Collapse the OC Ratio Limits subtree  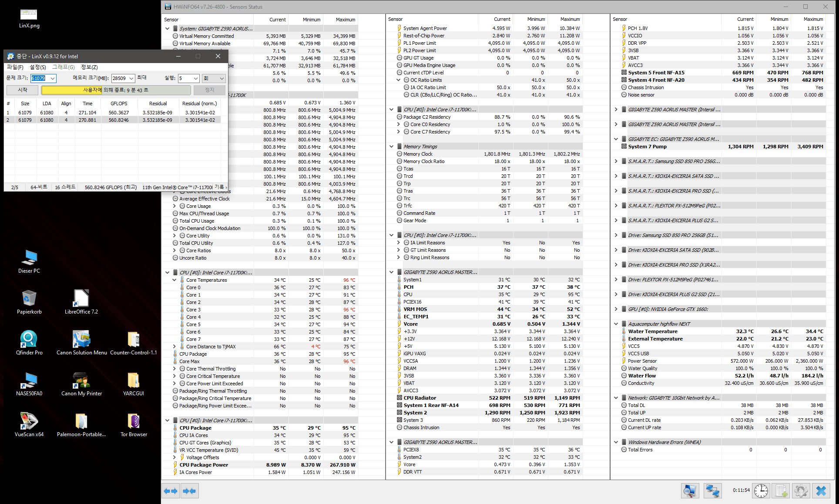click(x=399, y=80)
